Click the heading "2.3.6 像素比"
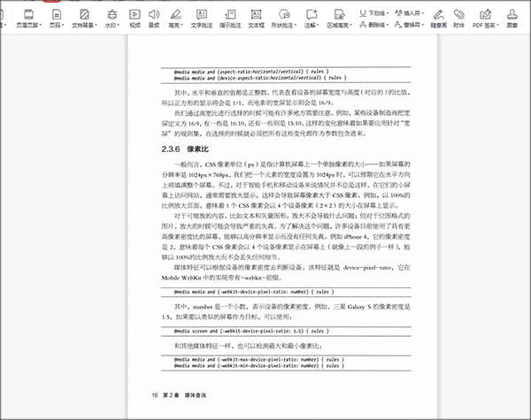Screen dimensions: 531x420 pos(185,149)
